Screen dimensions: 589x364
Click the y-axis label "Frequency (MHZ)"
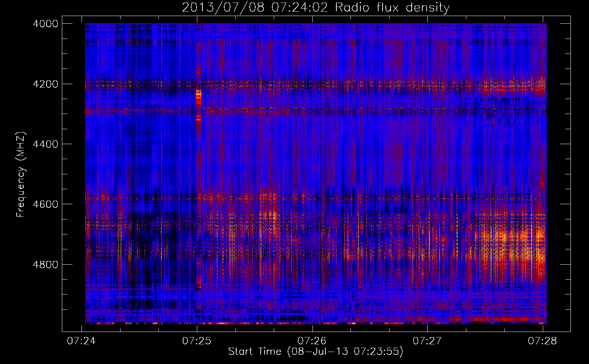[x=21, y=175]
